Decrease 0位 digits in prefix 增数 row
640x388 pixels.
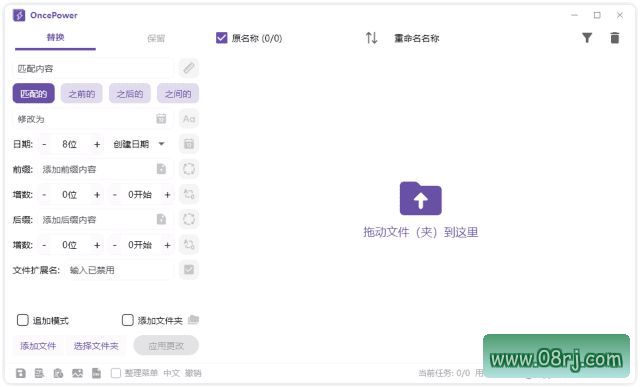[44, 195]
